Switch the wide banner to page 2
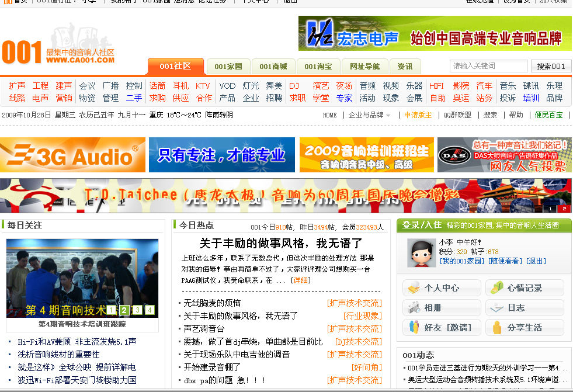 click(x=564, y=209)
